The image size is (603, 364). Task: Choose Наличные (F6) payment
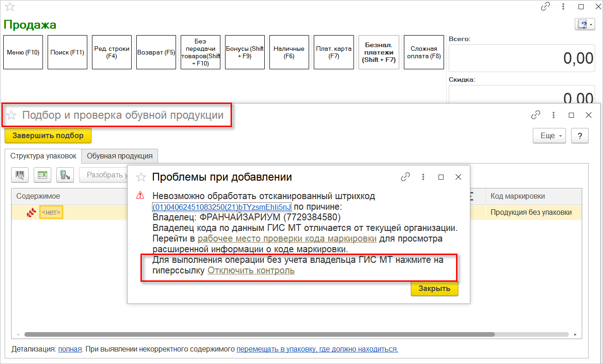coord(289,52)
